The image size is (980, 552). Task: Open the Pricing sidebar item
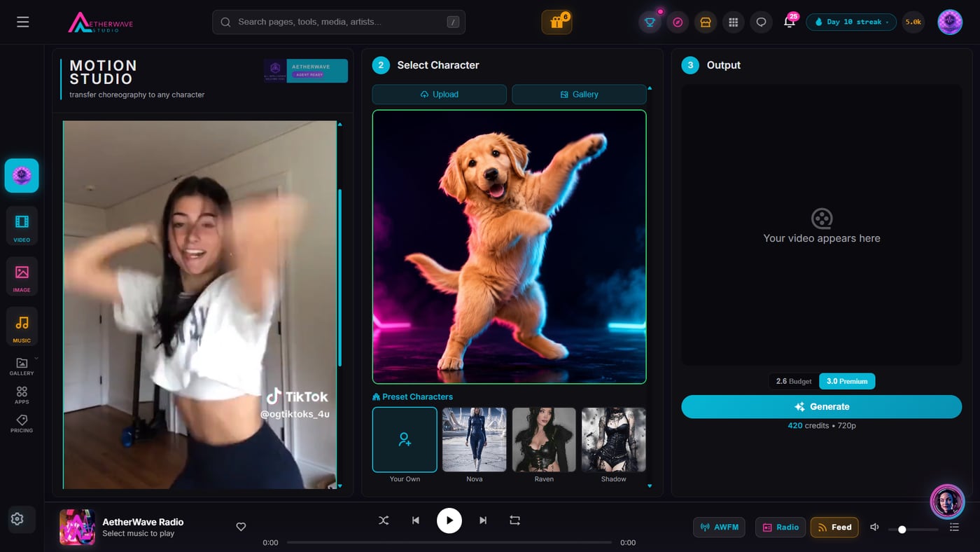coord(22,424)
